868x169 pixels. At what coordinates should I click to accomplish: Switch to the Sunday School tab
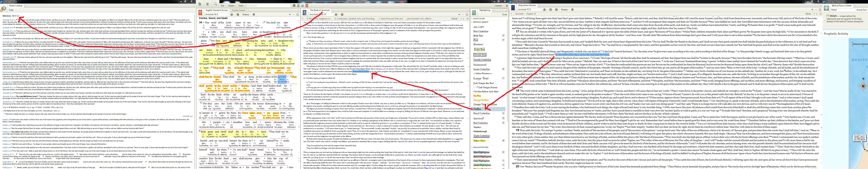pos(239,10)
